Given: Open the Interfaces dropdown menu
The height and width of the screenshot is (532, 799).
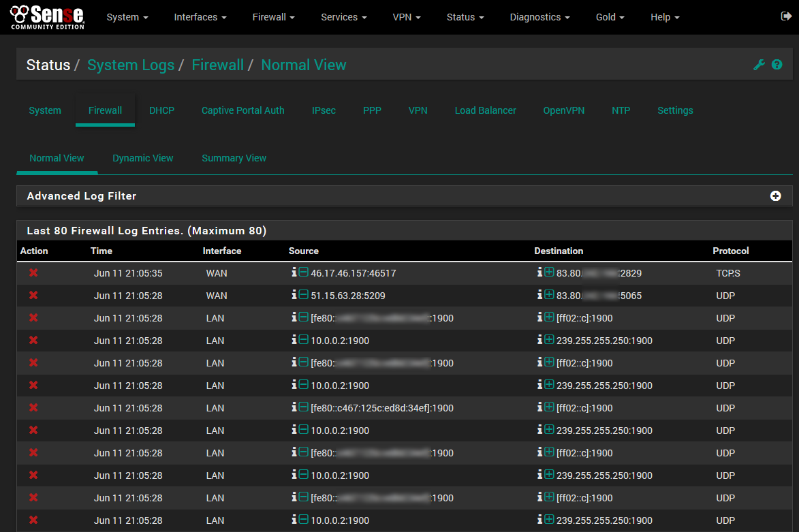Looking at the screenshot, I should [x=200, y=17].
